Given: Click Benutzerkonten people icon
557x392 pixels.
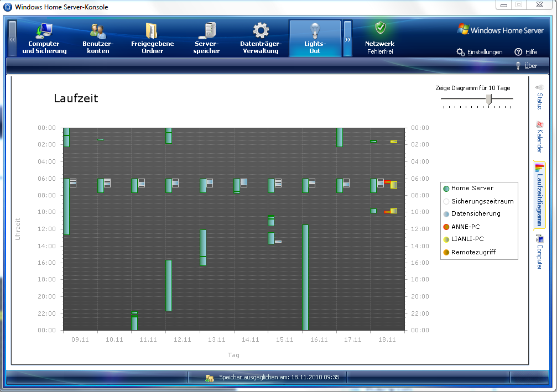Looking at the screenshot, I should pyautogui.click(x=98, y=31).
